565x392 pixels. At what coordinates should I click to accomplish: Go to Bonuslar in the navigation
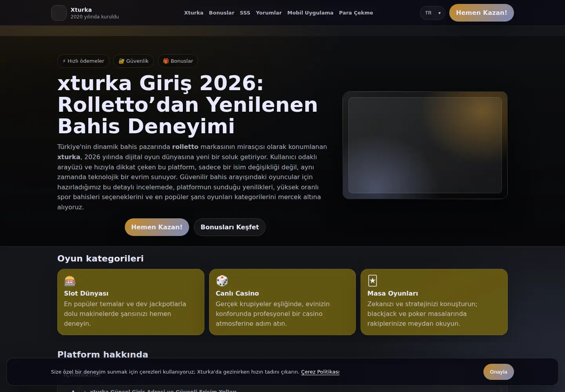[x=222, y=13]
